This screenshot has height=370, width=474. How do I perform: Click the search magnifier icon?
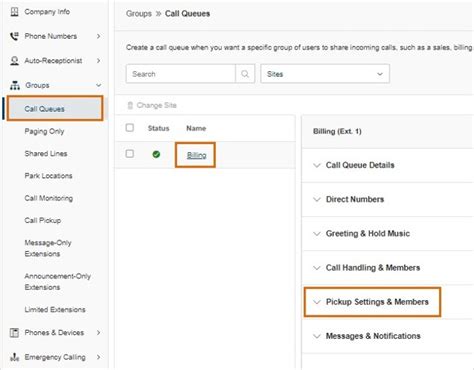(245, 74)
